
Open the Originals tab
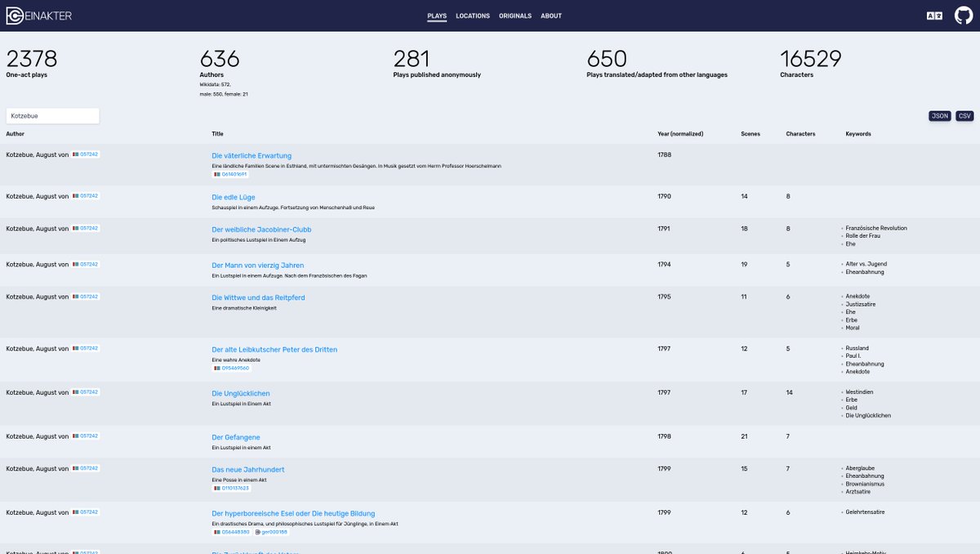515,16
